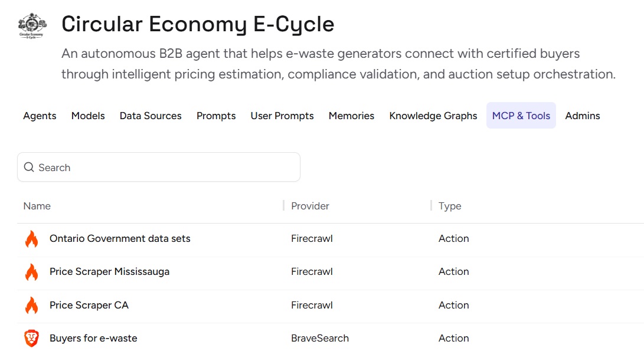Open the Ontario Government data sets entry
The image size is (644, 351).
120,239
